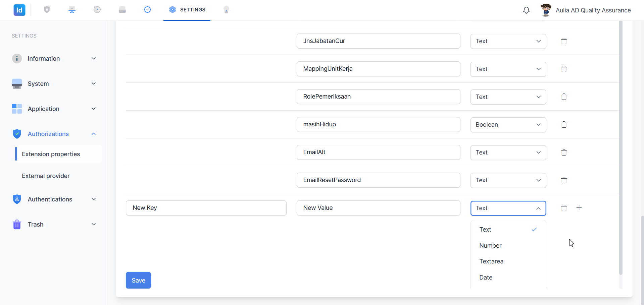Delete the masihHidup property row
Image resolution: width=644 pixels, height=305 pixels.
[564, 125]
